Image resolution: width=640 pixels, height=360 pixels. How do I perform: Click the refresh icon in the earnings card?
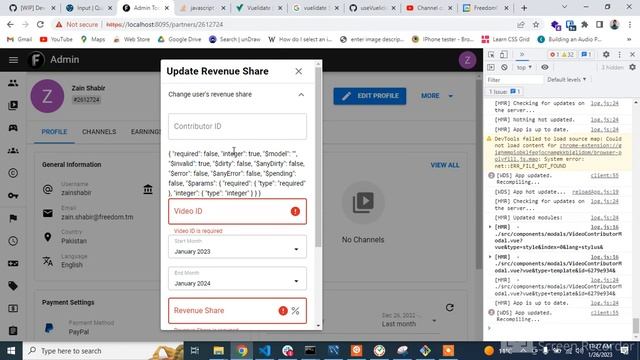450,307
